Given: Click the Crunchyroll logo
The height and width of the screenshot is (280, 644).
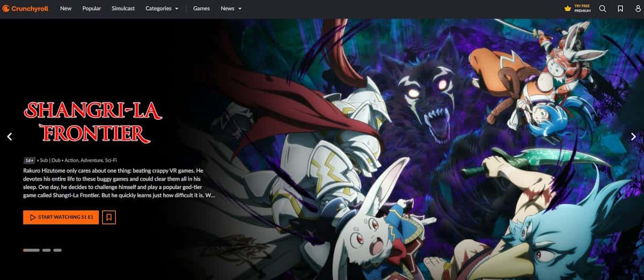Looking at the screenshot, I should pos(25,9).
